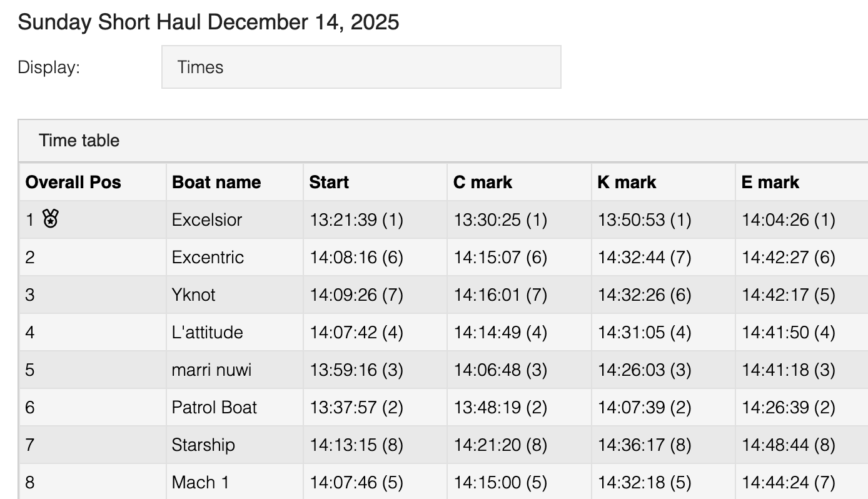Image resolution: width=868 pixels, height=499 pixels.
Task: Click the Boat name column header
Action: pos(216,182)
